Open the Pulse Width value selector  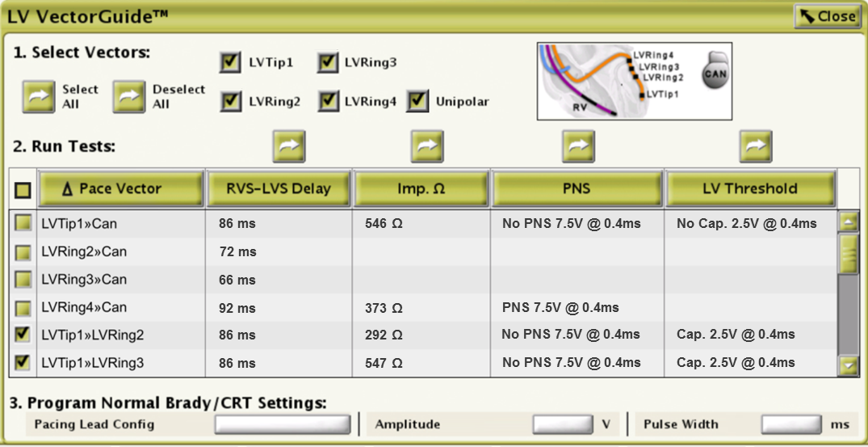[792, 424]
